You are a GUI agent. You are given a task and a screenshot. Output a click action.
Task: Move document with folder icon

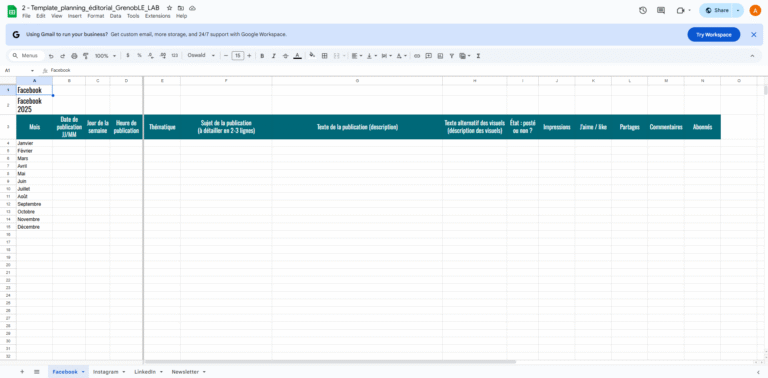181,8
